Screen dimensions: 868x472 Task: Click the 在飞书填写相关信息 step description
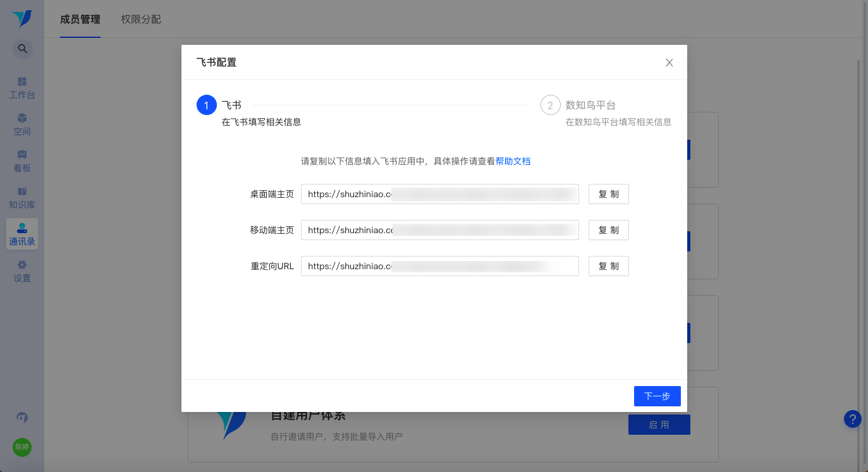coord(262,122)
